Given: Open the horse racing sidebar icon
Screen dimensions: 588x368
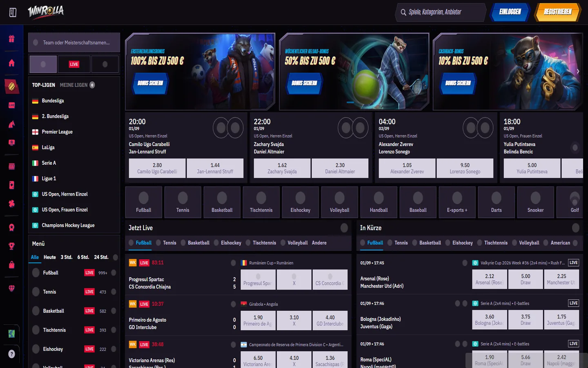Looking at the screenshot, I should point(11,124).
